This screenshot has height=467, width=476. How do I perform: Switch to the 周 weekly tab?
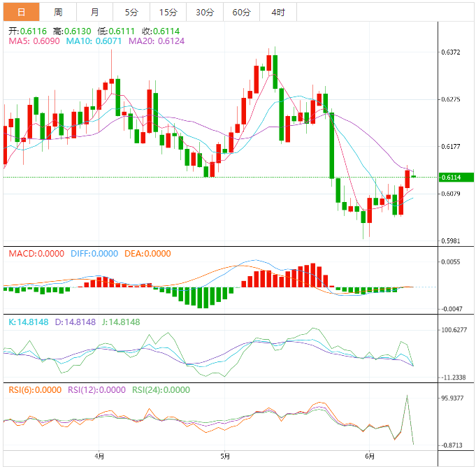[58, 12]
